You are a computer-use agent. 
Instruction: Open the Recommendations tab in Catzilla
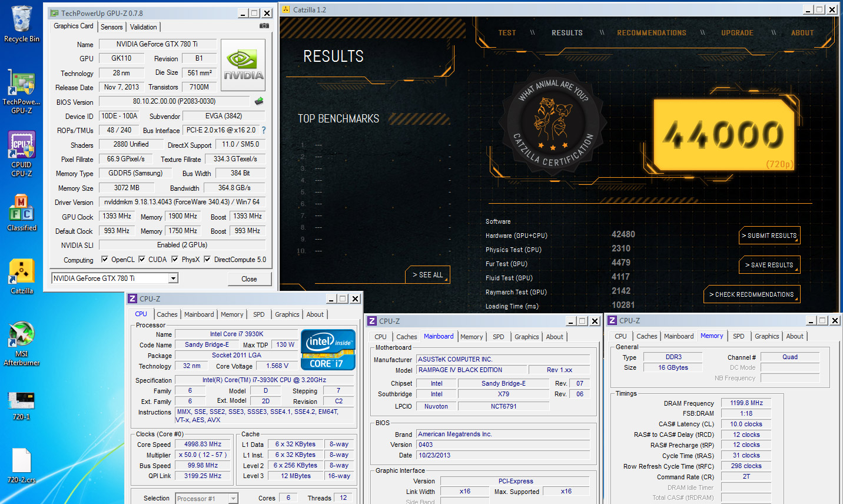point(651,33)
